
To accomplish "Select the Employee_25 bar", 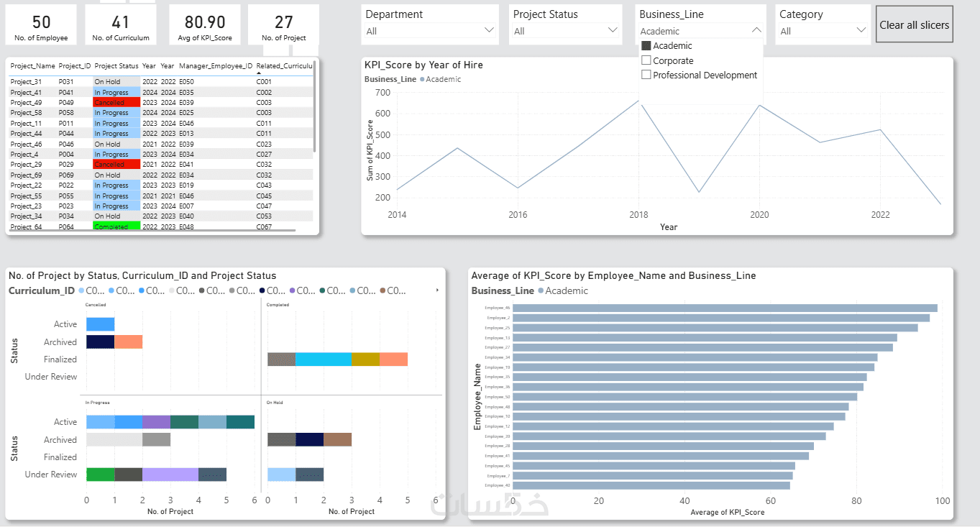I will tap(715, 328).
